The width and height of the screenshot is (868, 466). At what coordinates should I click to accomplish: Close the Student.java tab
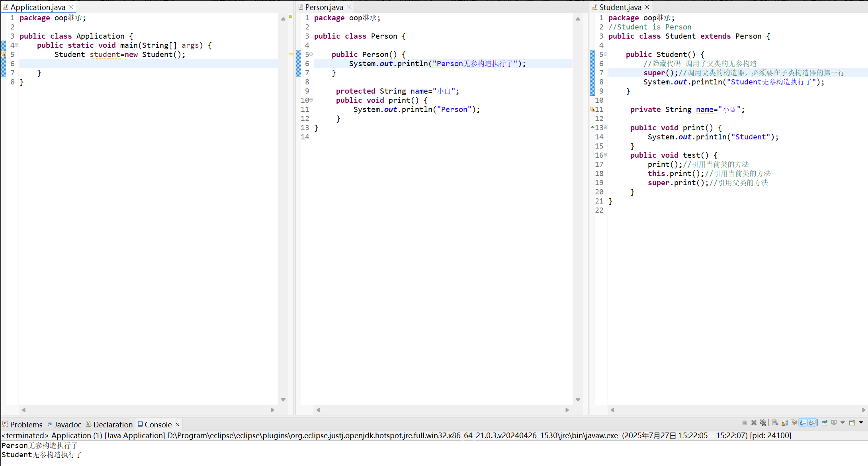(647, 7)
